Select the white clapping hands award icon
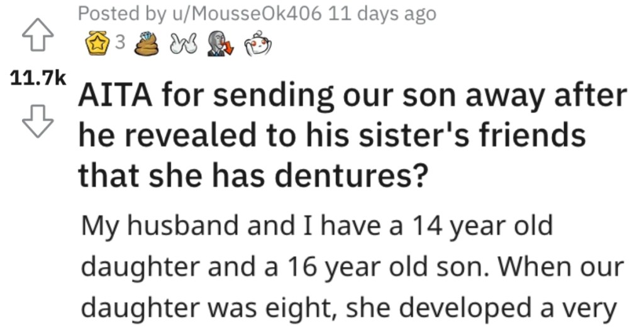Viewport: 644px width, 336px height. (x=184, y=43)
